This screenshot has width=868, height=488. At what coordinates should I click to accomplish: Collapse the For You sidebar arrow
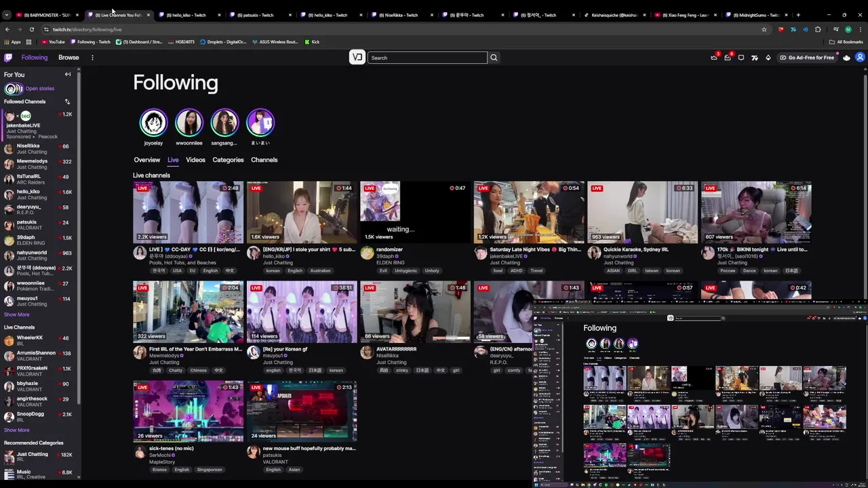click(x=68, y=75)
